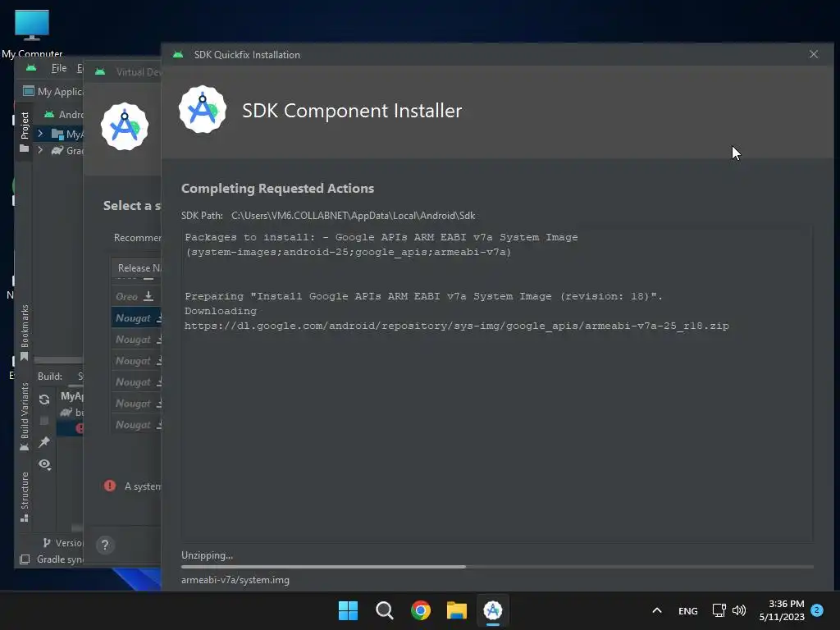The width and height of the screenshot is (840, 630).
Task: Launch Google Chrome from the taskbar
Action: point(421,610)
